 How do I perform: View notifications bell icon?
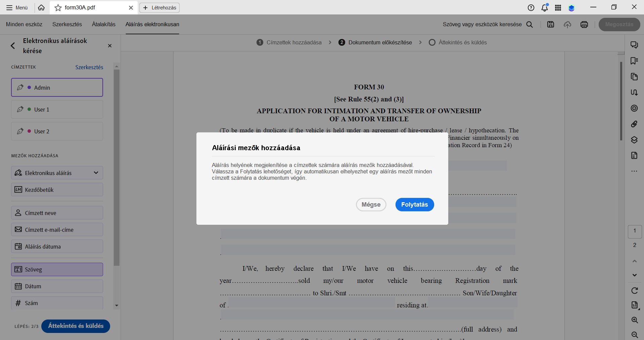tap(545, 8)
